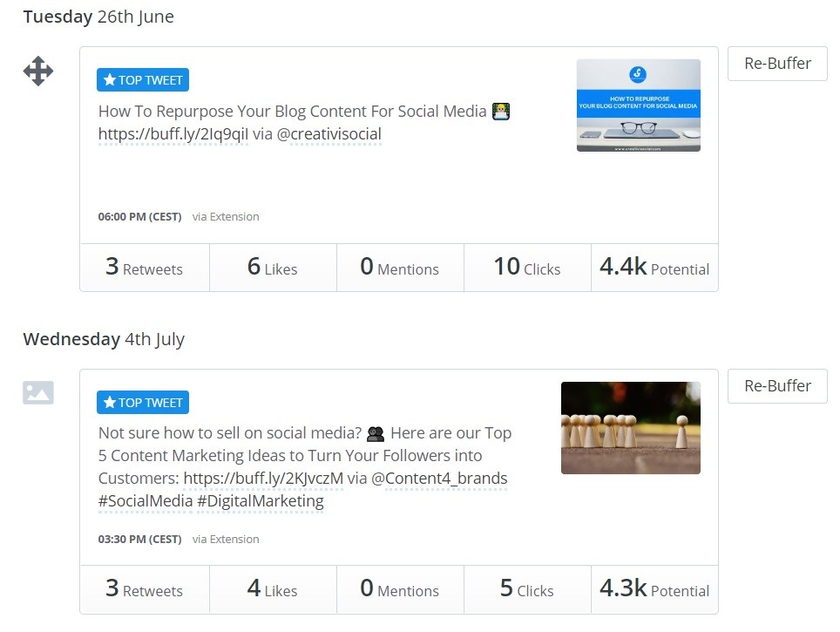840x632 pixels.
Task: View the 6 Likes stat
Action: click(272, 268)
